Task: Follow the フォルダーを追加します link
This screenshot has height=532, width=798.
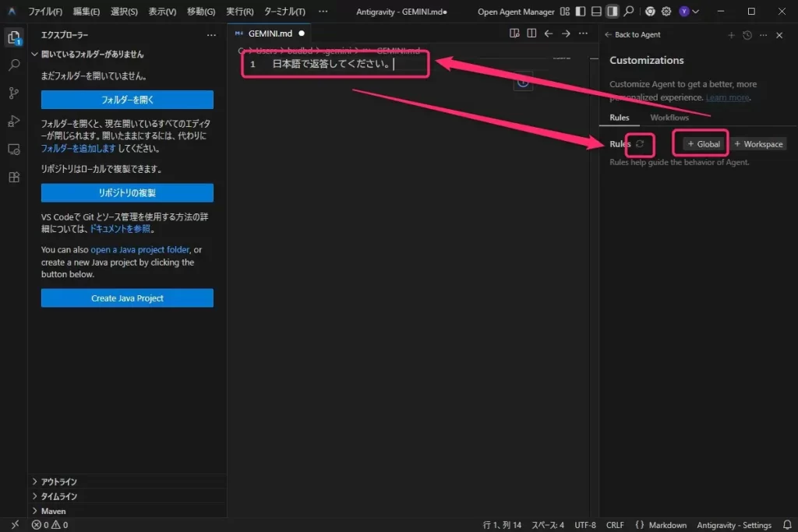Action: [79, 149]
